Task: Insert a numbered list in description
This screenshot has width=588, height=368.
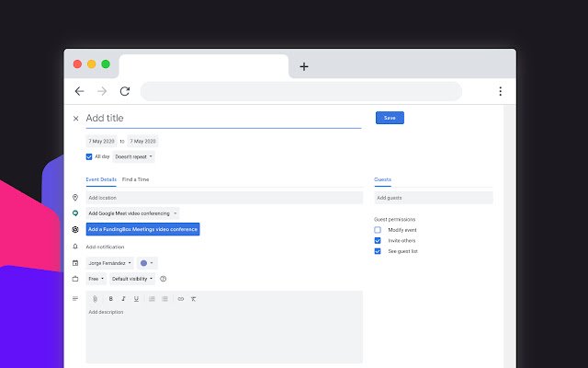Action: click(152, 299)
